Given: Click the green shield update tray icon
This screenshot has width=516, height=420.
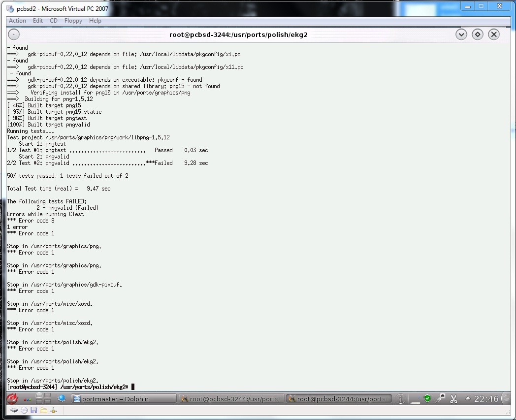Looking at the screenshot, I should click(x=427, y=399).
